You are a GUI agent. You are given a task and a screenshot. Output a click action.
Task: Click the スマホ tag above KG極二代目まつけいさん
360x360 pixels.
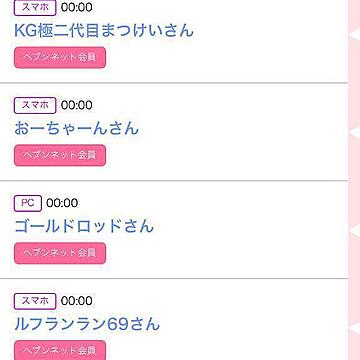(x=35, y=7)
